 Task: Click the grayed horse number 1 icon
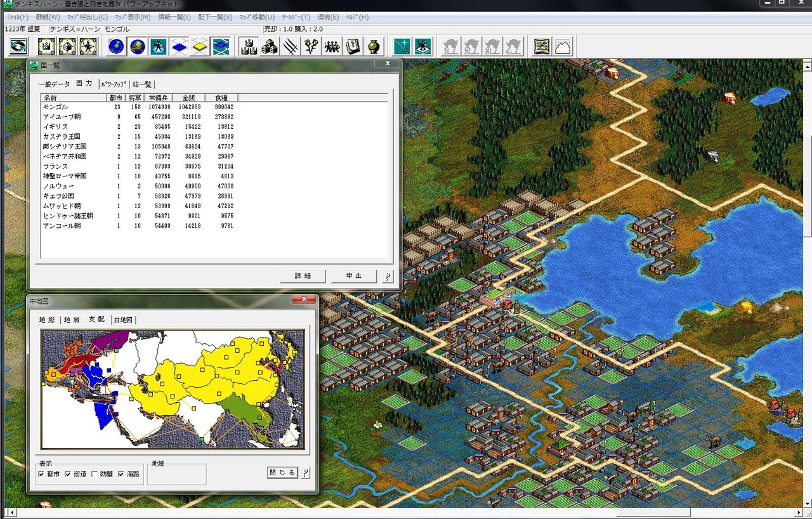tap(450, 46)
